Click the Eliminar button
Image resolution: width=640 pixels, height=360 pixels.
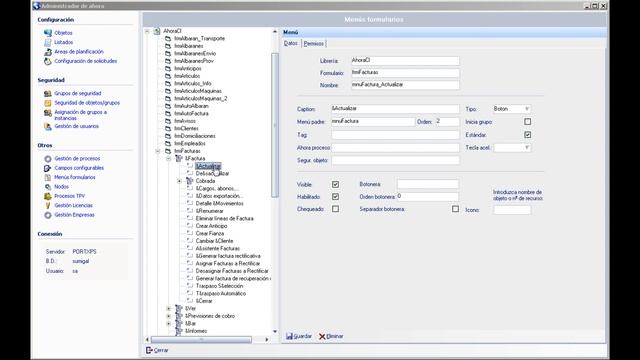pyautogui.click(x=331, y=336)
